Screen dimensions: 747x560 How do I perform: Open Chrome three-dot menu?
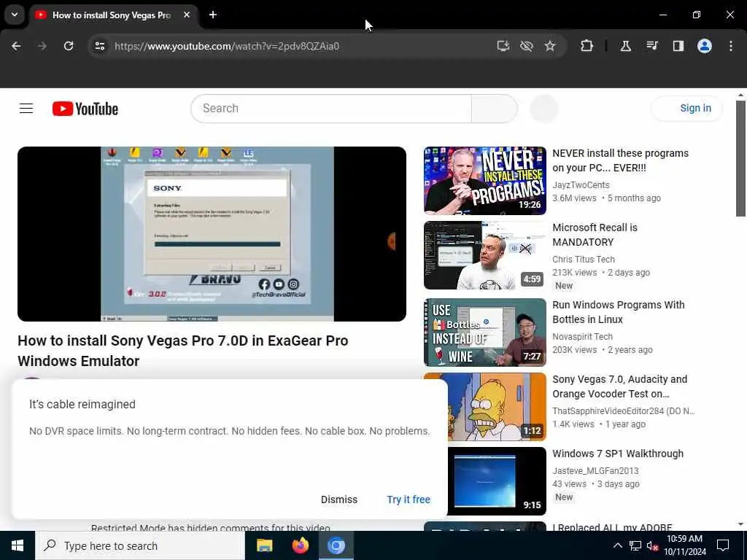731,46
